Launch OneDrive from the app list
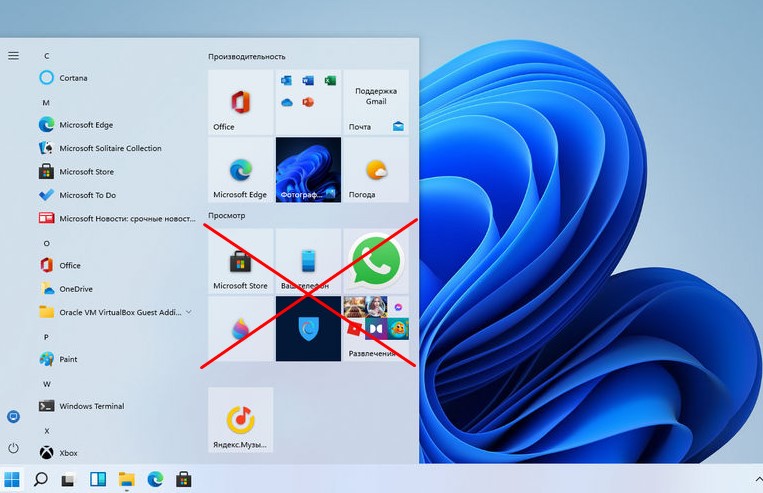 tap(117, 289)
